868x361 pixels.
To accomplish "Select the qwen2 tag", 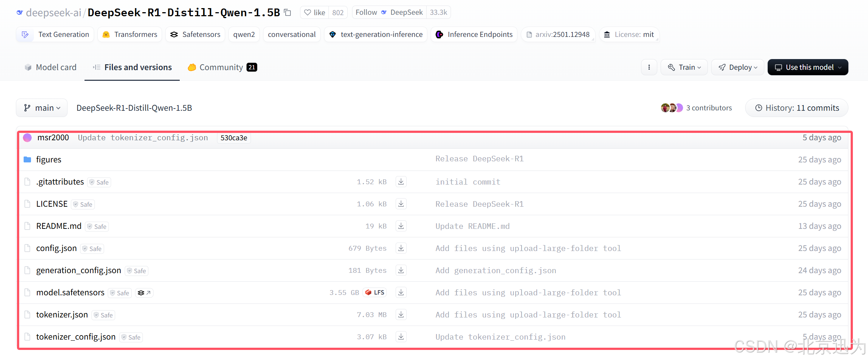I will pos(244,34).
